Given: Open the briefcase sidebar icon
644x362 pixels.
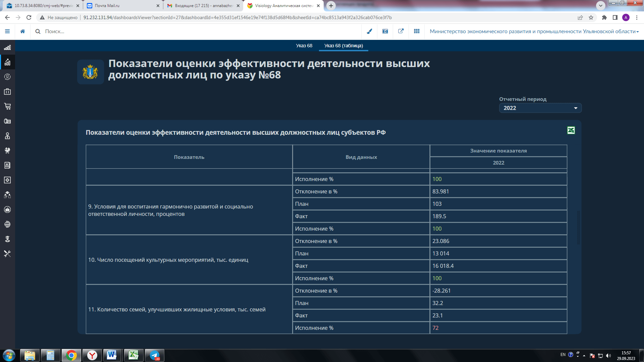Looking at the screenshot, I should click(7, 92).
